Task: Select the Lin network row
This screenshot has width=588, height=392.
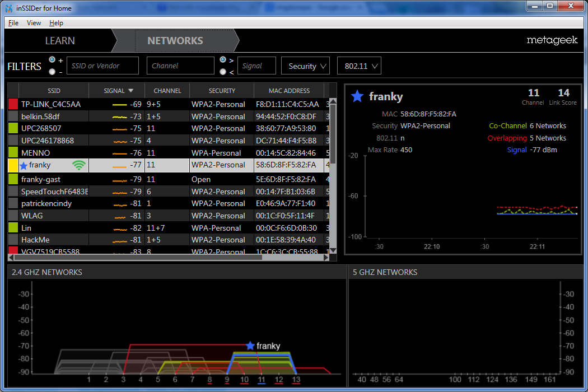Action: 169,228
